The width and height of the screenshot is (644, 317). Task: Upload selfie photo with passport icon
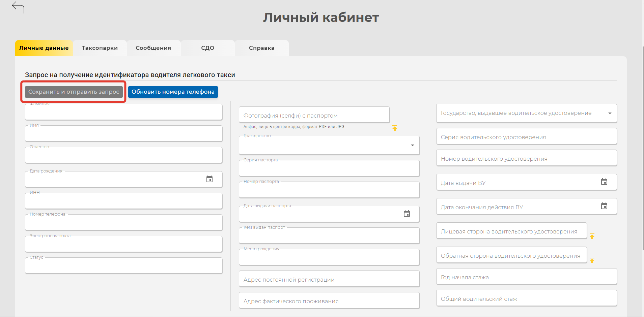[395, 128]
